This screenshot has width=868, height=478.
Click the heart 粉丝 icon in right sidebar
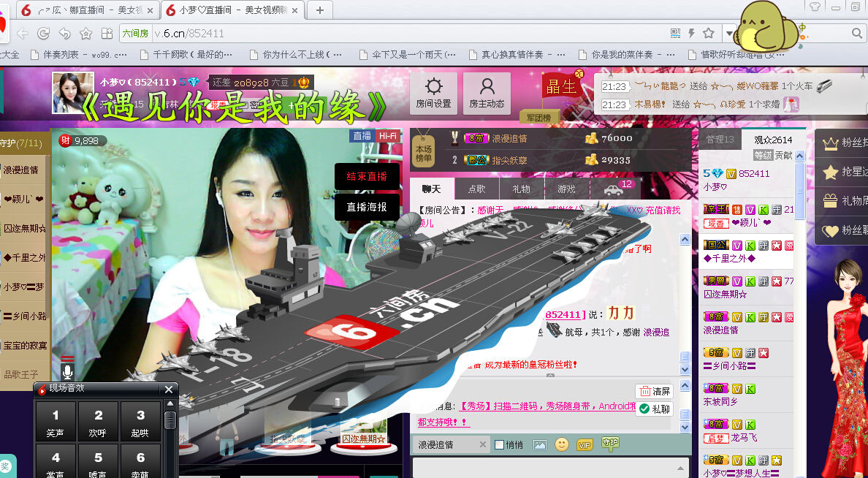pos(830,230)
